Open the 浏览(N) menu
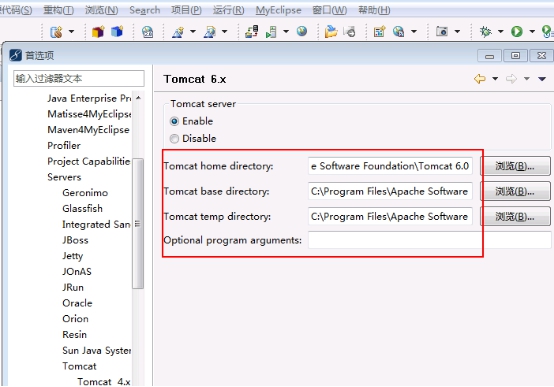 (101, 10)
